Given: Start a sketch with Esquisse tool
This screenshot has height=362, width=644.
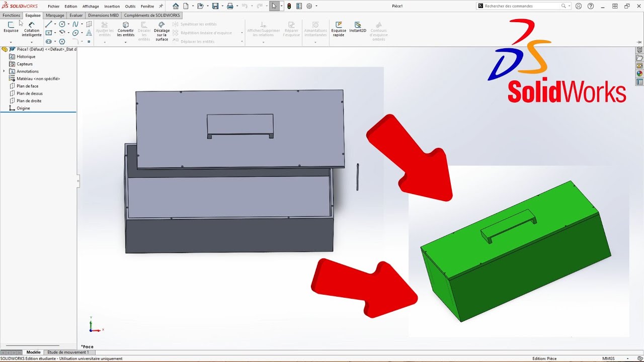Looking at the screenshot, I should pyautogui.click(x=11, y=27).
